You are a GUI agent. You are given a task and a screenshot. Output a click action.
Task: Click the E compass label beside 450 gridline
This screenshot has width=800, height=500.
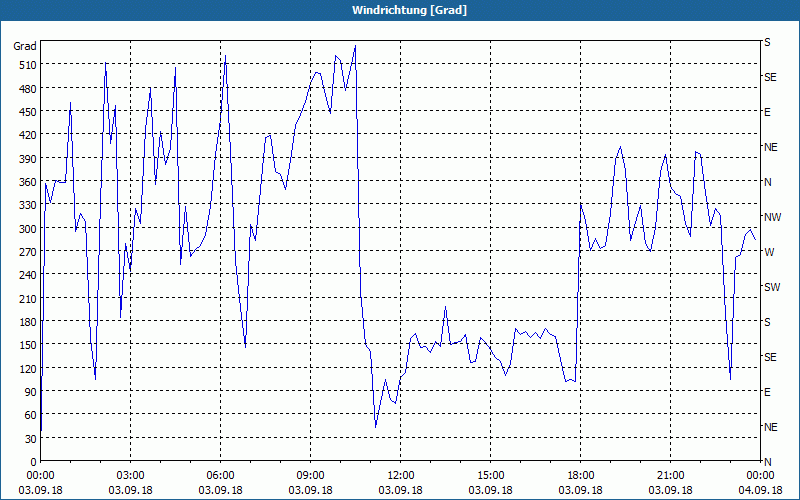tap(767, 112)
